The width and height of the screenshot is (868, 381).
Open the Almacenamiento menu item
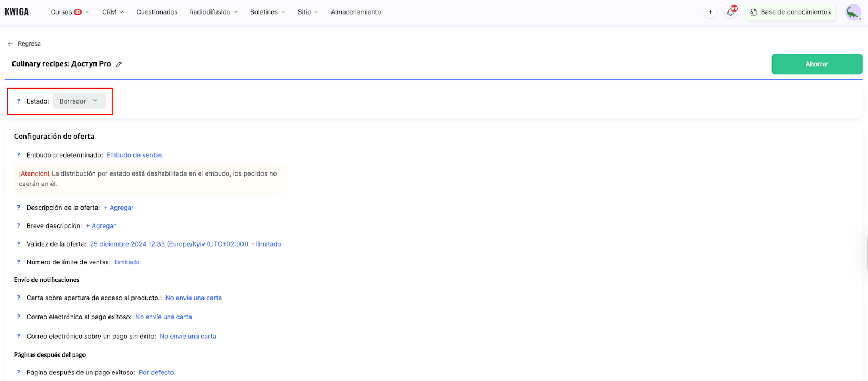point(356,12)
